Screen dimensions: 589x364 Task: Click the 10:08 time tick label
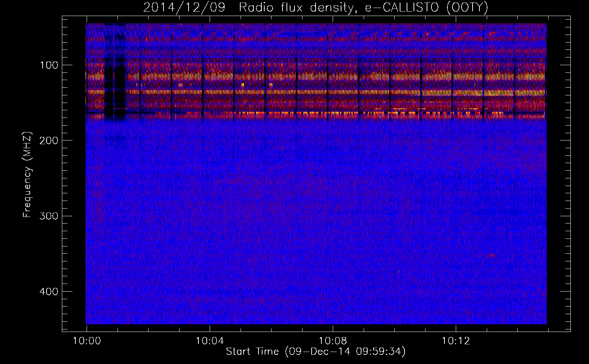click(333, 341)
